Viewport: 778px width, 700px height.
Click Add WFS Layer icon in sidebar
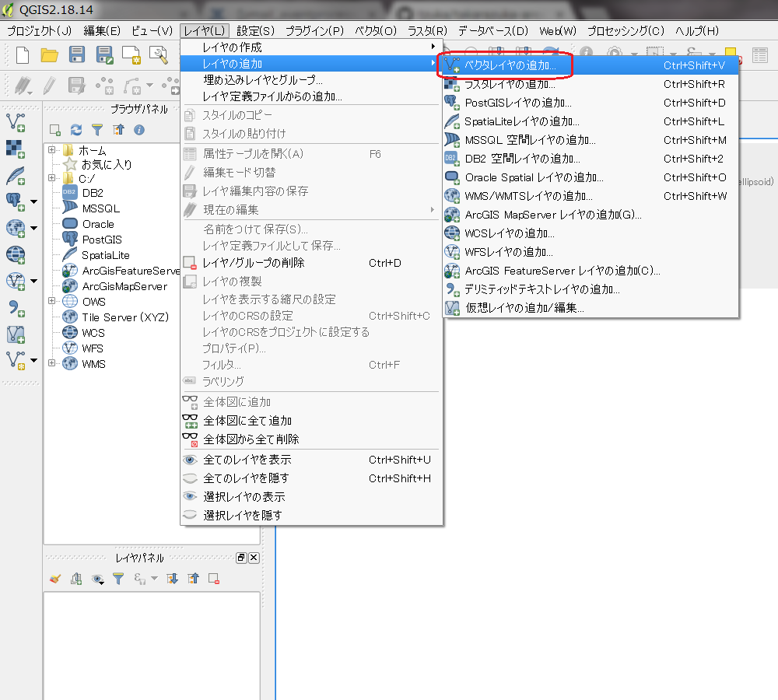tap(16, 282)
